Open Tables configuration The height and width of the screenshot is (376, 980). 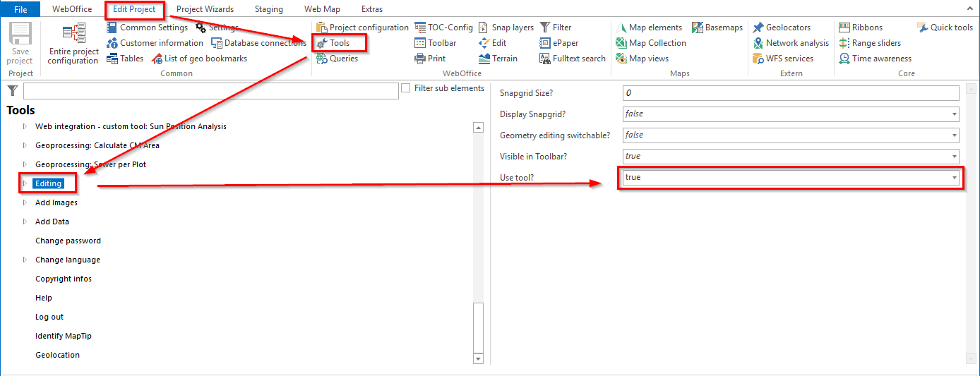[125, 59]
